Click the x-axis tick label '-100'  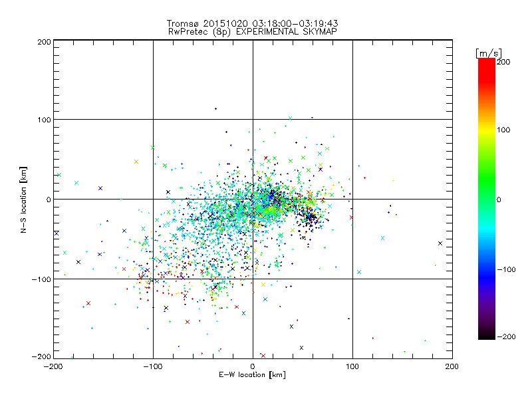[x=153, y=367]
